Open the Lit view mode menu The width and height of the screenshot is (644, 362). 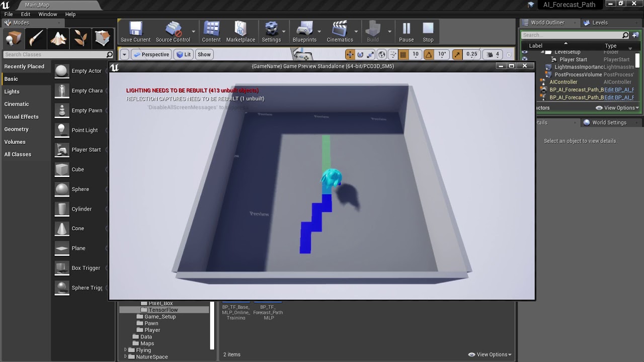(x=184, y=54)
